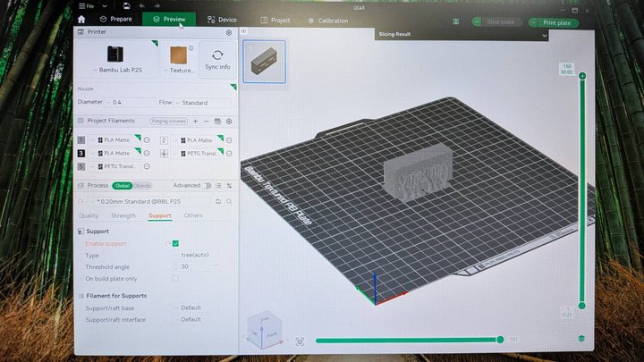This screenshot has height=362, width=644.
Task: Expand the Slicing Result panel chevron
Action: (544, 36)
